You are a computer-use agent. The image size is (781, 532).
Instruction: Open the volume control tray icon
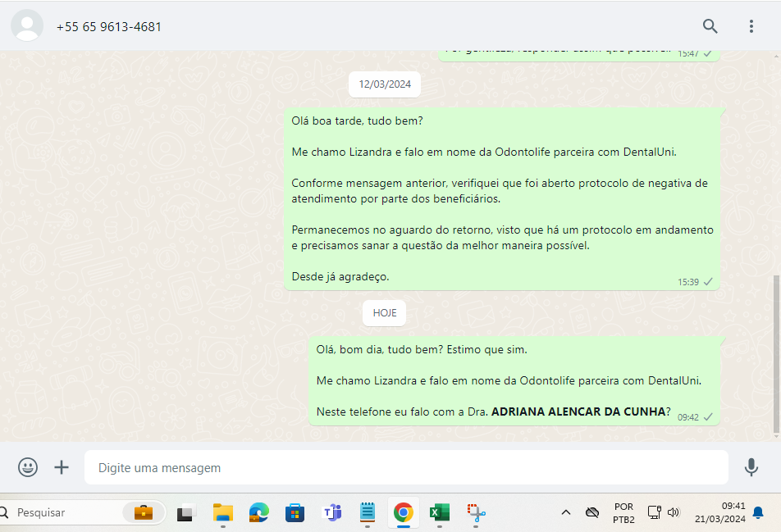[x=674, y=512]
